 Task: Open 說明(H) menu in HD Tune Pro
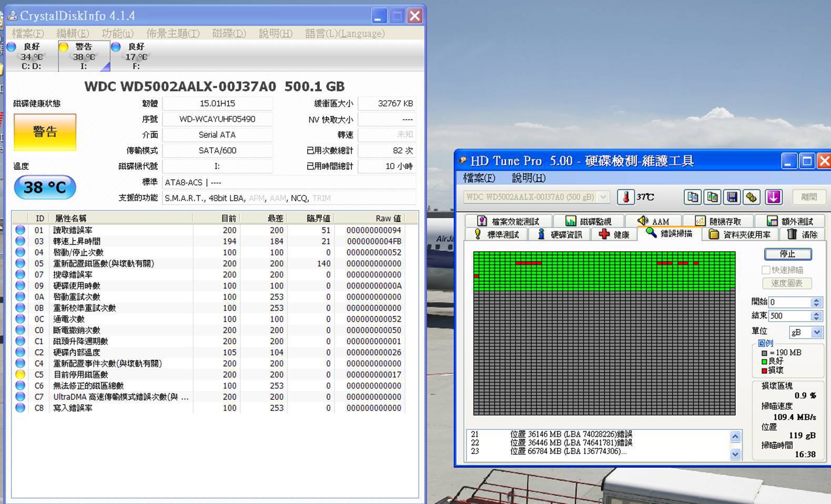(x=529, y=178)
